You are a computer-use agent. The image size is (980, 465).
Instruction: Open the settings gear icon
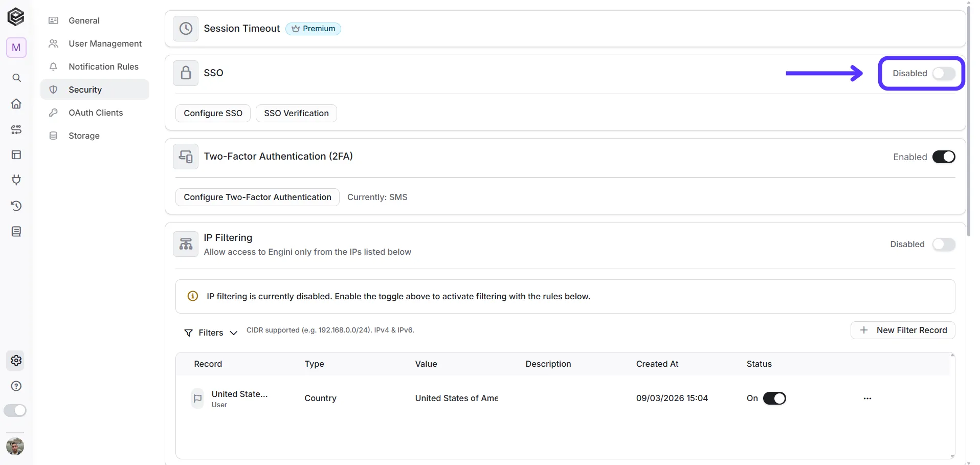click(x=16, y=361)
